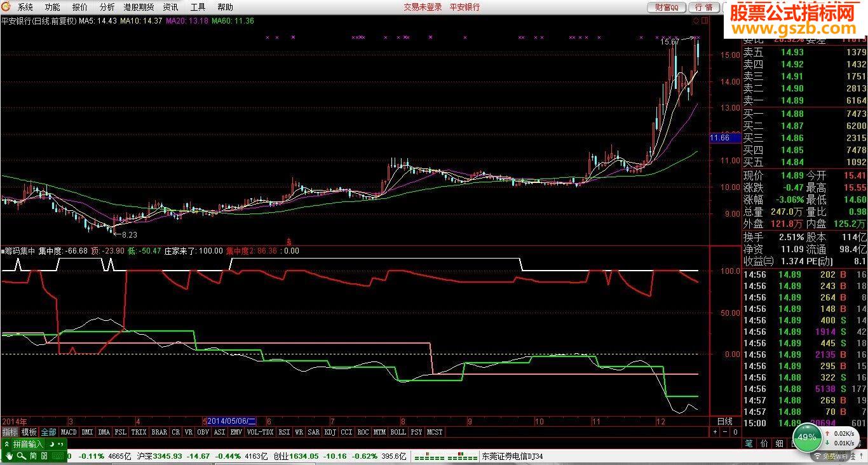This screenshot has height=465, width=868.
Task: Open the 系统 menu
Action: 25,7
